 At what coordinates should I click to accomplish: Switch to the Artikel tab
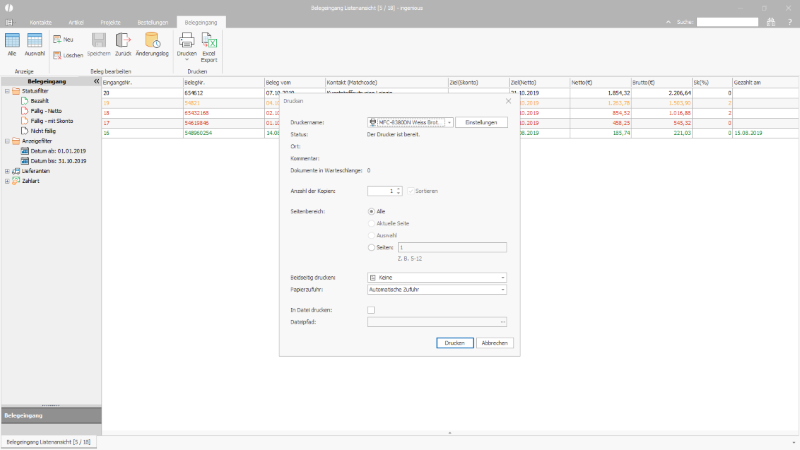coord(76,22)
